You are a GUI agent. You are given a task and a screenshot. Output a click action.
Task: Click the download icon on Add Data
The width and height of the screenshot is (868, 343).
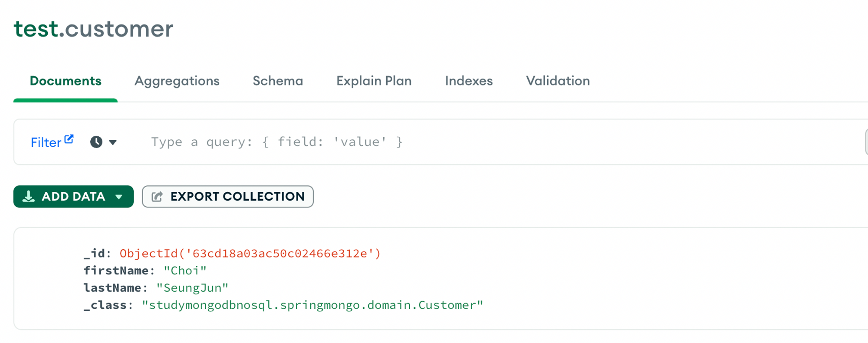[29, 197]
